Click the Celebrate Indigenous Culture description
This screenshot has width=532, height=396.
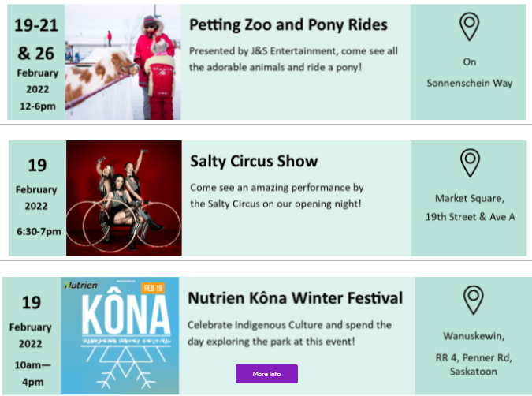tap(289, 333)
